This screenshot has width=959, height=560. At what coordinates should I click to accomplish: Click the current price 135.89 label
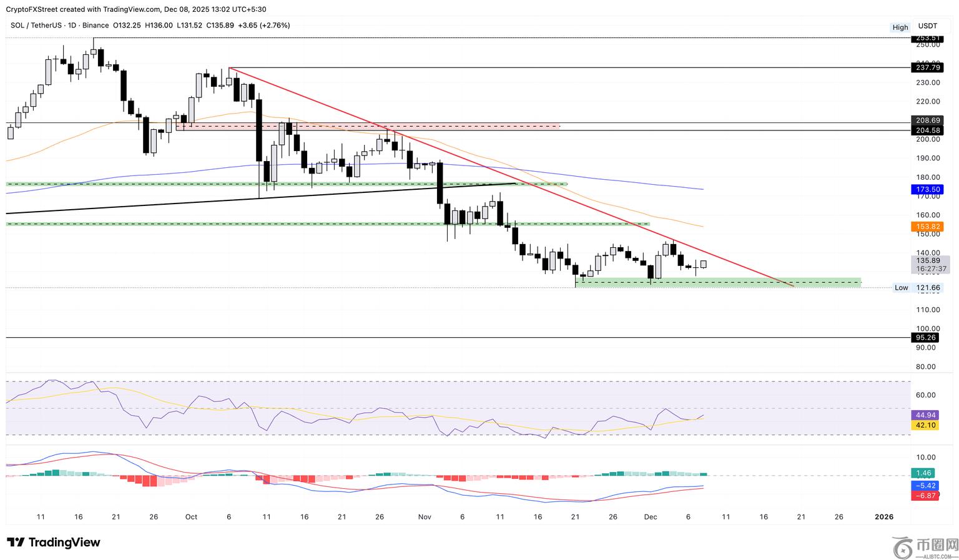coord(928,260)
